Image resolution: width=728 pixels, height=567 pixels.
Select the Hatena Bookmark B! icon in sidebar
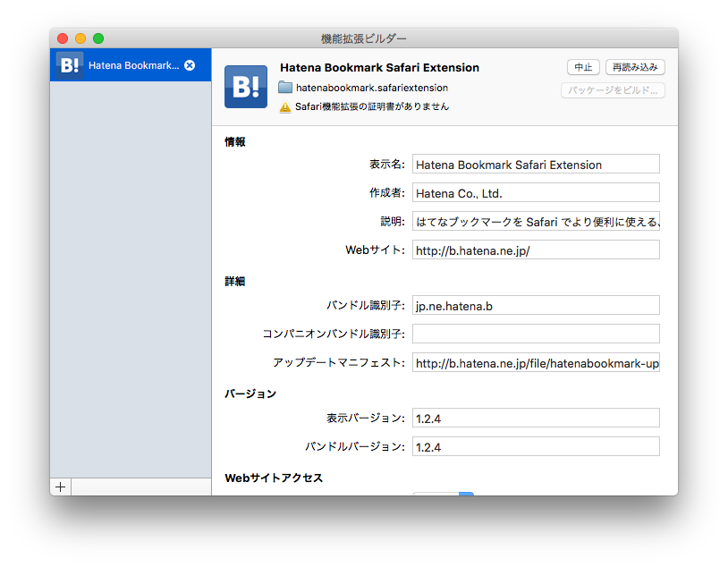click(68, 64)
